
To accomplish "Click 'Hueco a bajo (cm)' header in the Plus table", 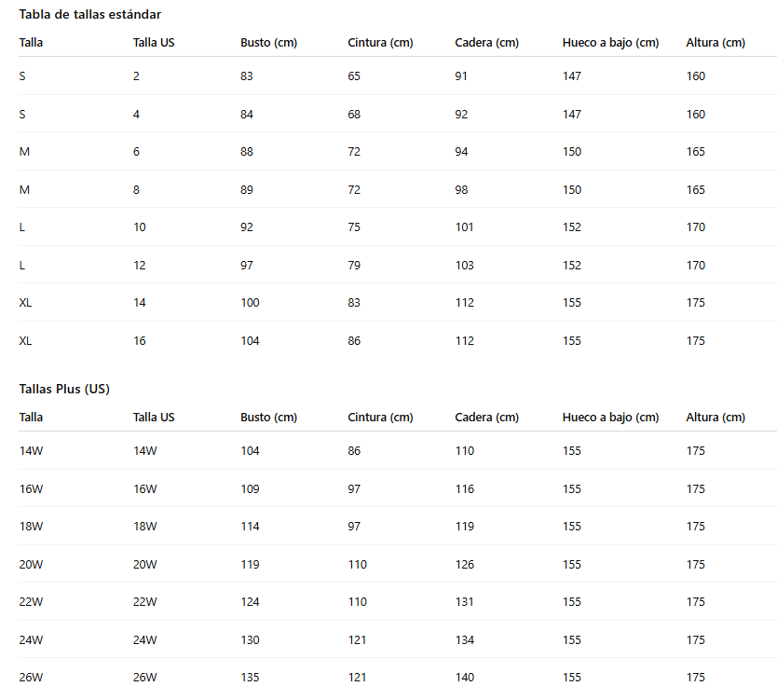I will (610, 418).
